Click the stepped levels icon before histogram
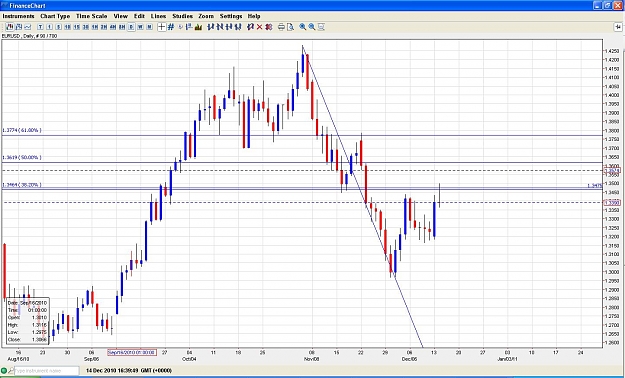The width and height of the screenshot is (625, 378). (x=189, y=27)
